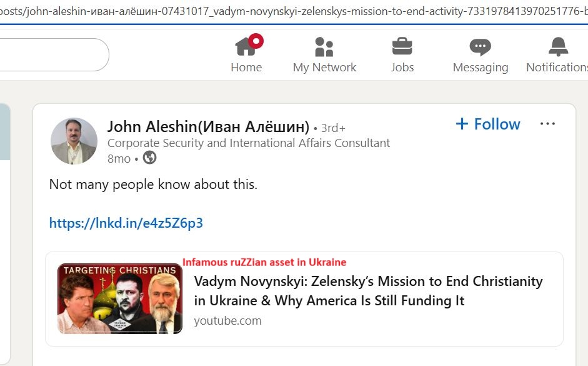Open the Vadym Novynskyi article title
This screenshot has width=588, height=366.
(x=368, y=291)
